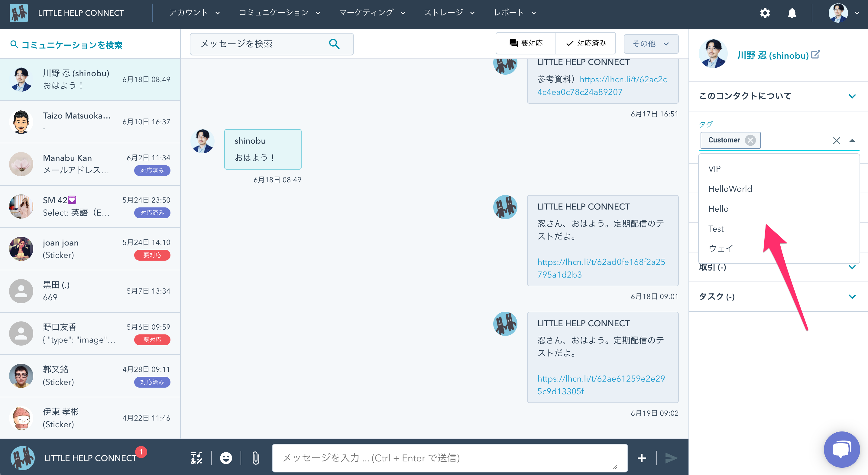Click the tag input field next to Customer
This screenshot has width=868, height=475.
tap(795, 140)
